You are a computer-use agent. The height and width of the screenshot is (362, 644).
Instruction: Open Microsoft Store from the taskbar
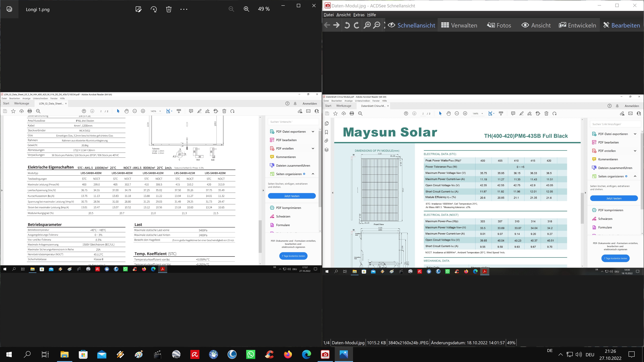click(x=83, y=354)
